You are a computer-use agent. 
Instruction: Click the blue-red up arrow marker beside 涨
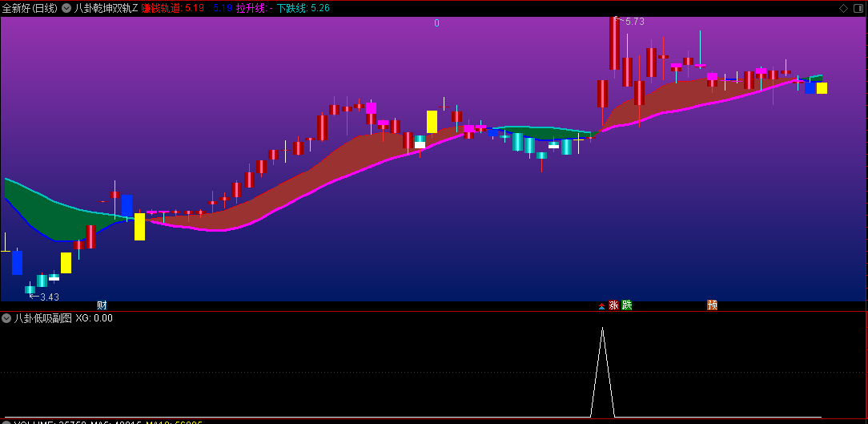click(601, 305)
